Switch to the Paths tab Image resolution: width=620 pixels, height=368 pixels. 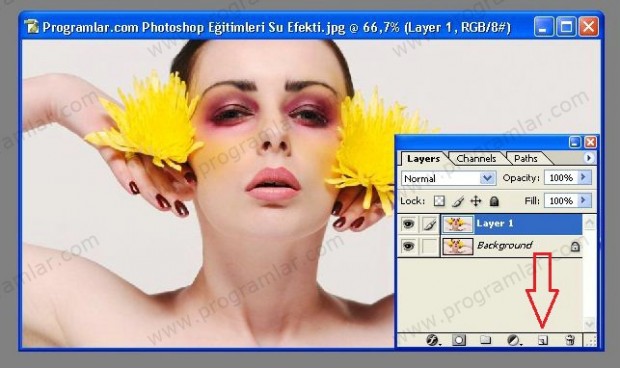526,159
